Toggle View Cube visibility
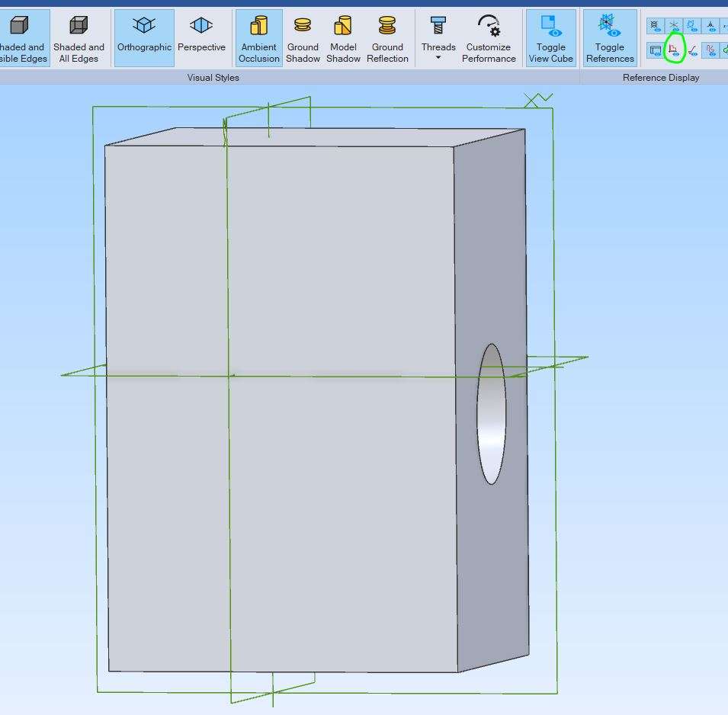This screenshot has height=715, width=728. 550,38
